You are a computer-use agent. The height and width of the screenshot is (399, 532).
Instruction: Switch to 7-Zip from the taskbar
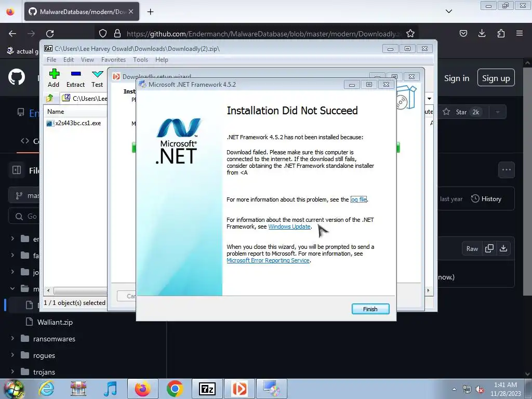coord(207,389)
